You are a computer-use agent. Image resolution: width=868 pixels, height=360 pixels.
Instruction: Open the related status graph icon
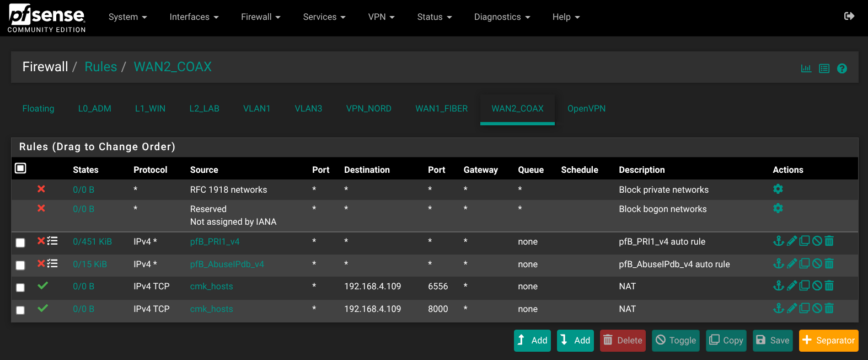(x=806, y=69)
